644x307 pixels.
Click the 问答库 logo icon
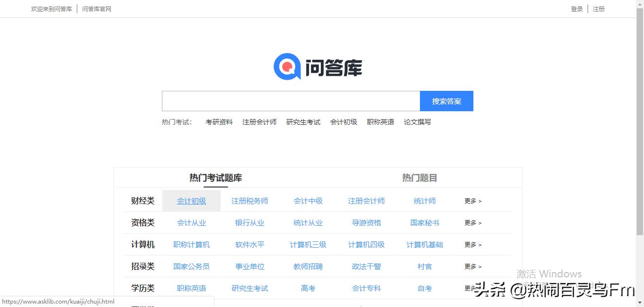(x=287, y=67)
